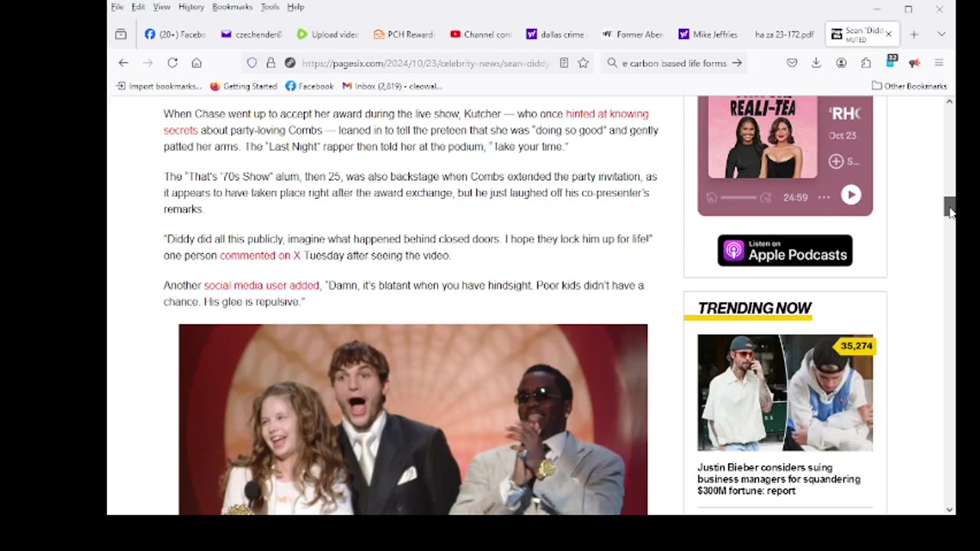This screenshot has width=980, height=551.
Task: Switch to the Facebook tab
Action: point(175,34)
